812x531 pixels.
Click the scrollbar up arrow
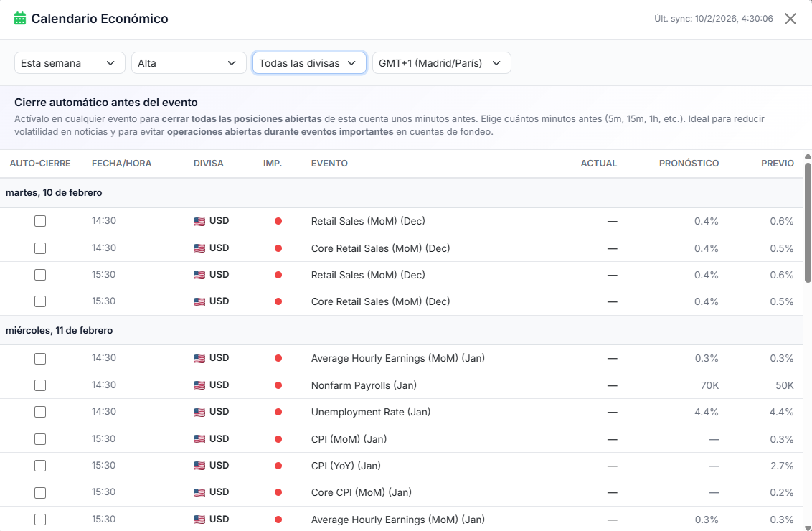click(808, 156)
